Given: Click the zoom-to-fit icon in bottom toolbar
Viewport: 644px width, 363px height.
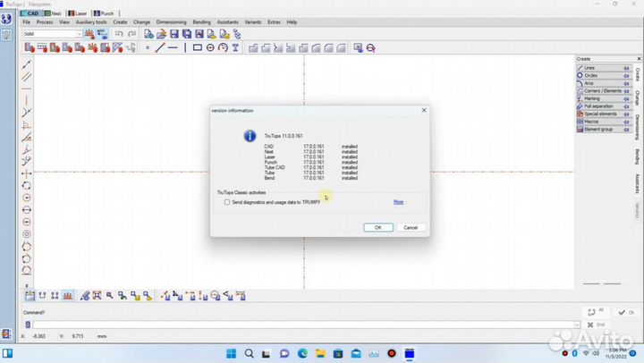Looking at the screenshot, I should coord(97,296).
